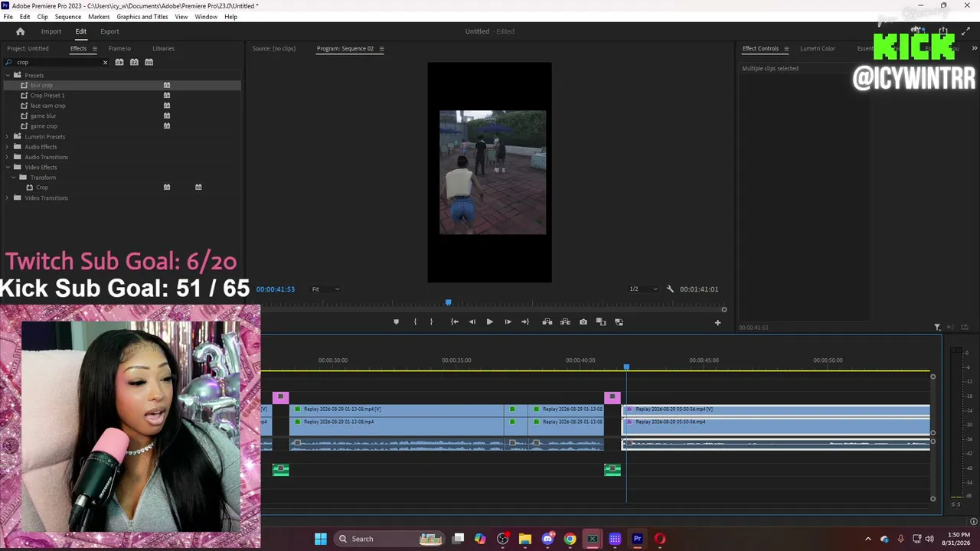Expand the Lumetri Presets bin
980x551 pixels.
[8, 136]
